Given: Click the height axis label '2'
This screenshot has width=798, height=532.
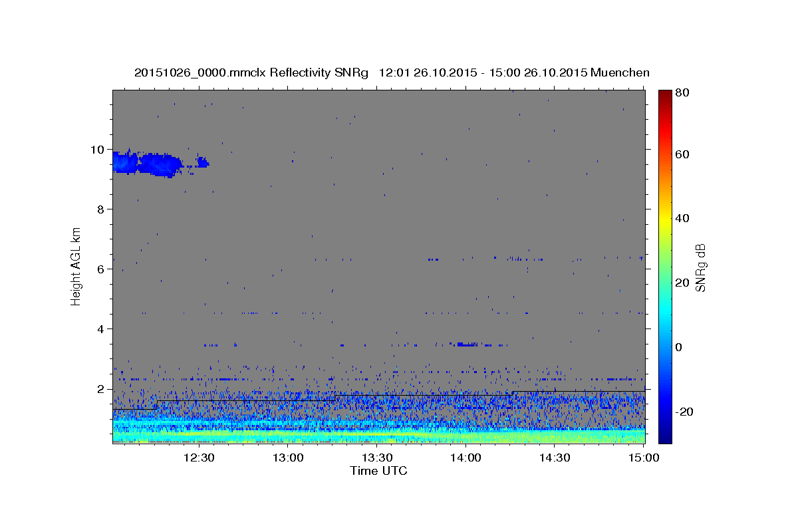Looking at the screenshot, I should click(x=100, y=389).
